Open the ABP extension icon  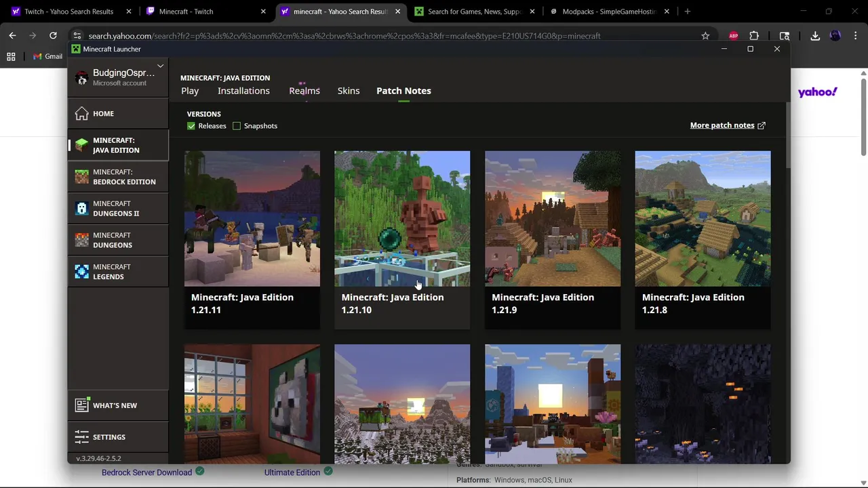point(734,36)
